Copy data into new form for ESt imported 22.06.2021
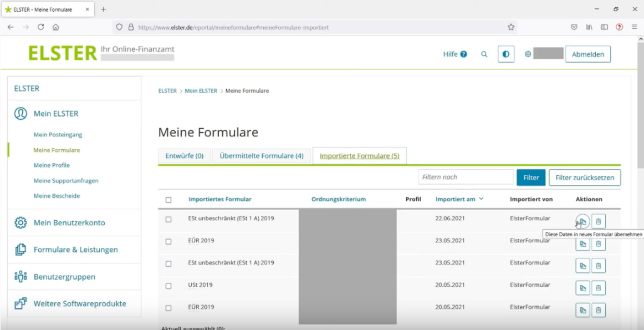Screen dimensions: 644x330 coord(582,221)
